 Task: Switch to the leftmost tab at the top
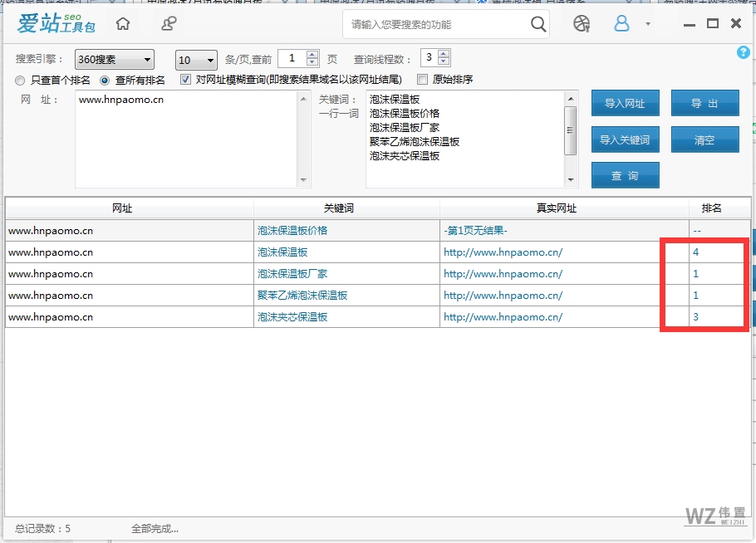pyautogui.click(x=50, y=4)
